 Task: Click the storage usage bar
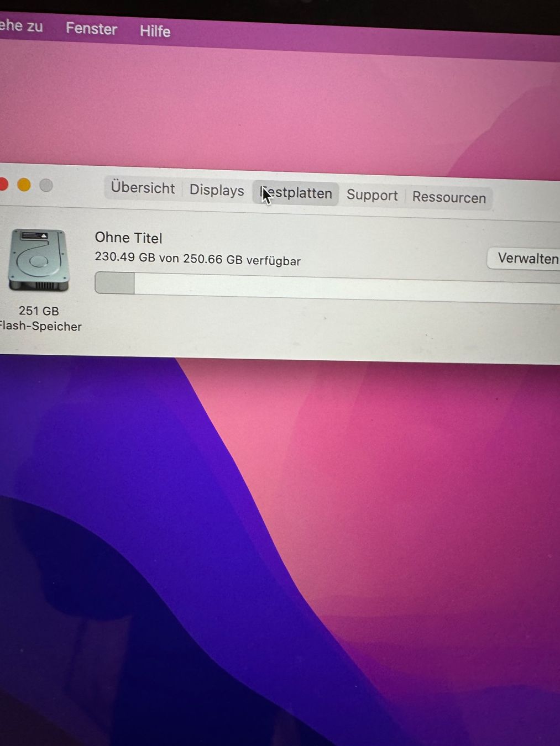click(327, 286)
